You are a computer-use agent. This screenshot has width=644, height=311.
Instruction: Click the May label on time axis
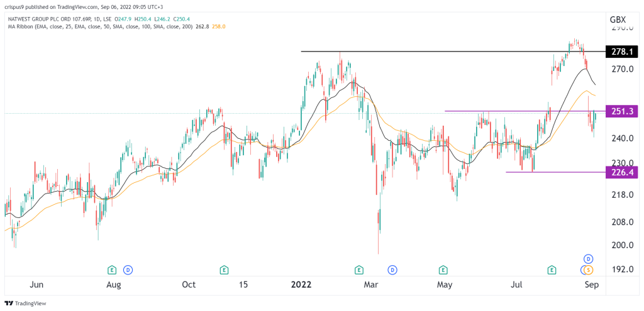coord(445,285)
